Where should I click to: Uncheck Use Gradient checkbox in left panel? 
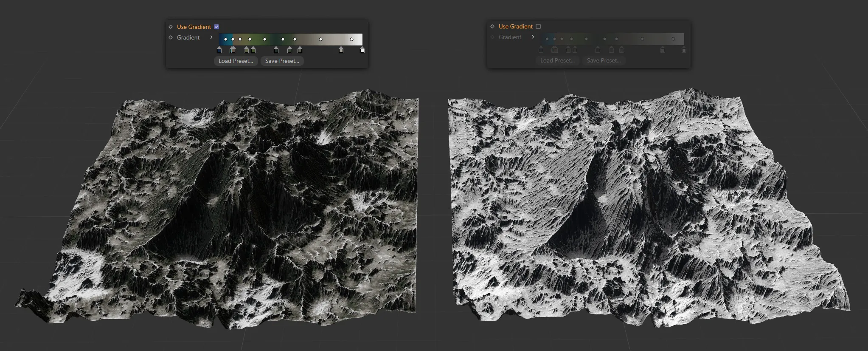216,27
